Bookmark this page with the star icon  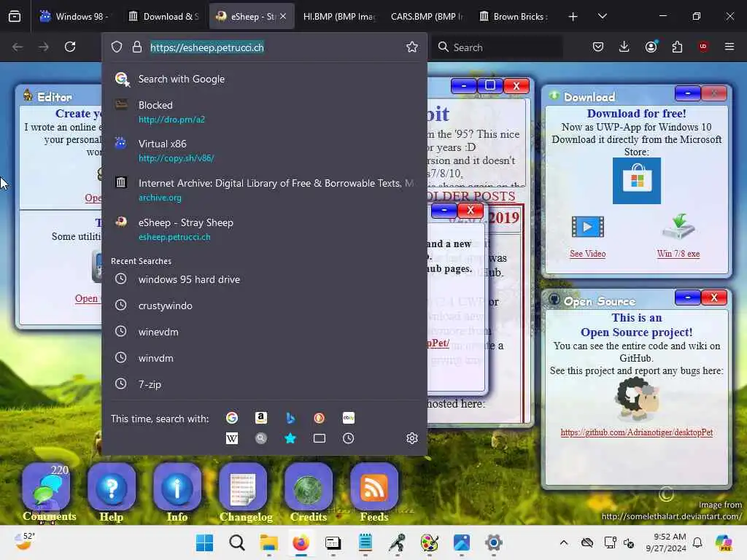[x=412, y=47]
